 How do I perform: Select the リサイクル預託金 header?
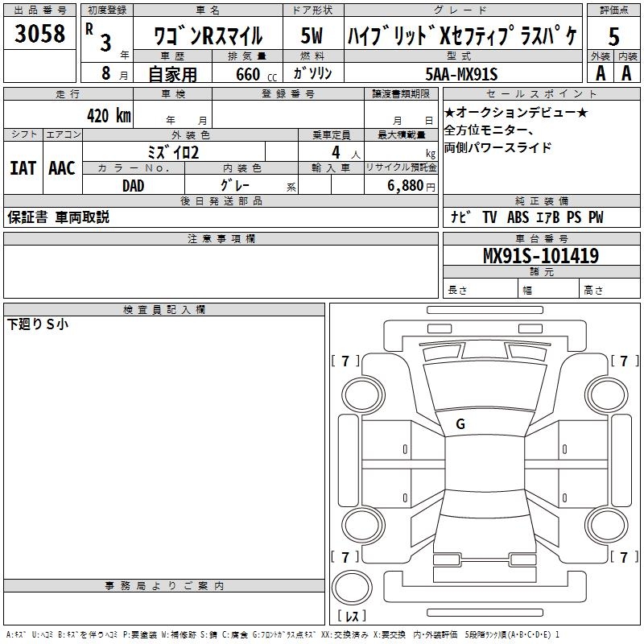click(x=401, y=167)
